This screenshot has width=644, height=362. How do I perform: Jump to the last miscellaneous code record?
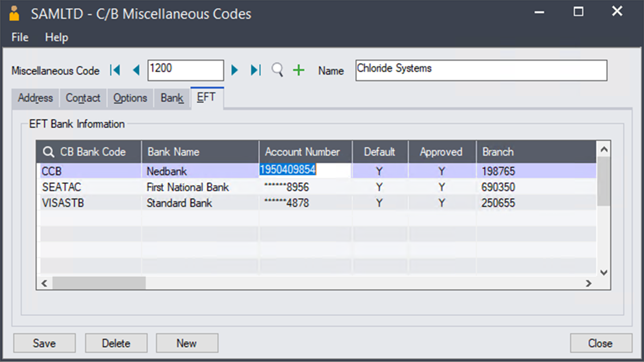coord(255,70)
